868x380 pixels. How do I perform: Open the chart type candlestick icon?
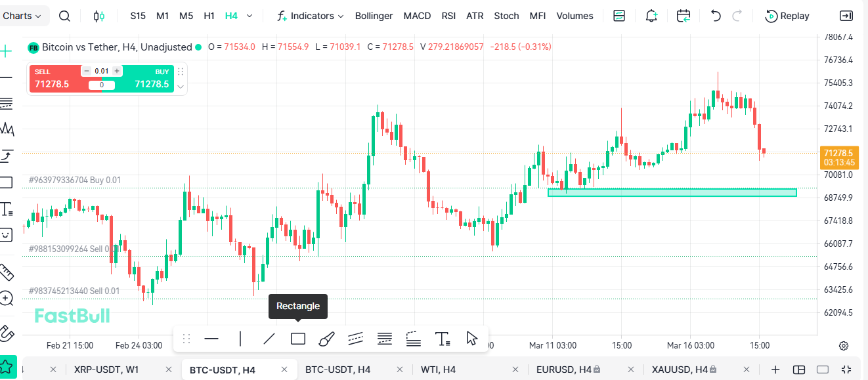click(98, 16)
